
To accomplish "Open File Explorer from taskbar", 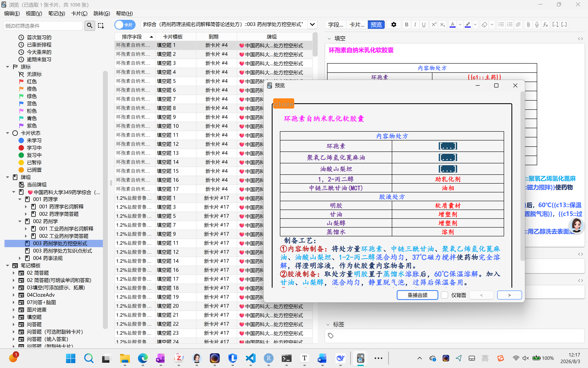I will pos(125,358).
